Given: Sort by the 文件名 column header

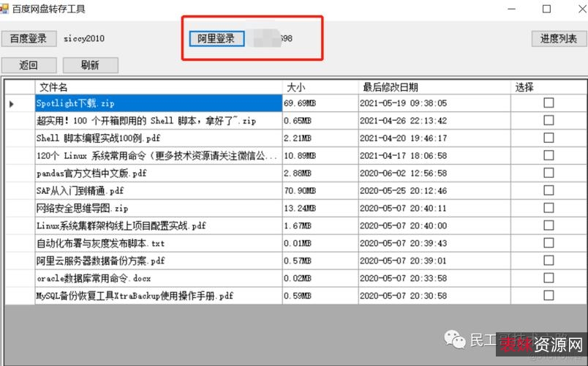Looking at the screenshot, I should point(159,87).
